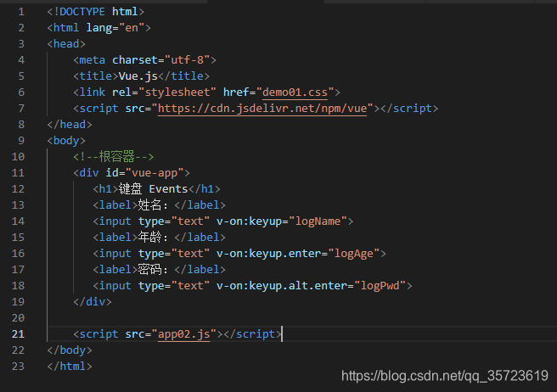The image size is (557, 392).
Task: Open the app02.js script link
Action: (184, 334)
